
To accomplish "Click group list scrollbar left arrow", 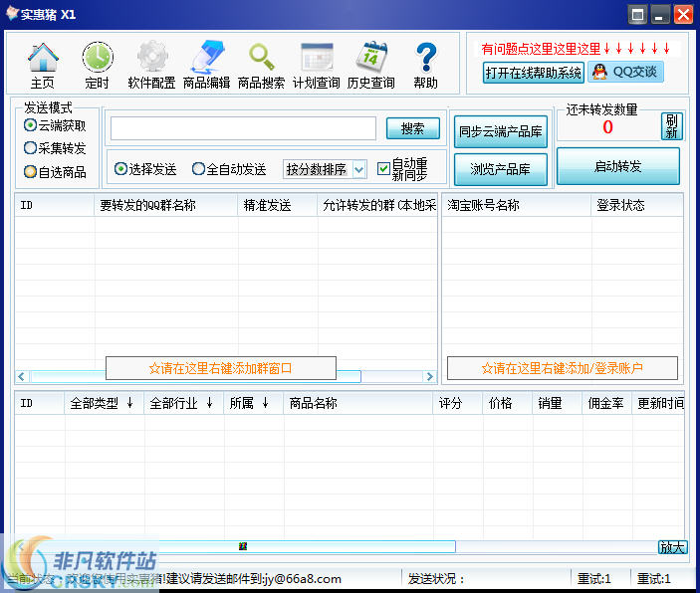I will [22, 376].
